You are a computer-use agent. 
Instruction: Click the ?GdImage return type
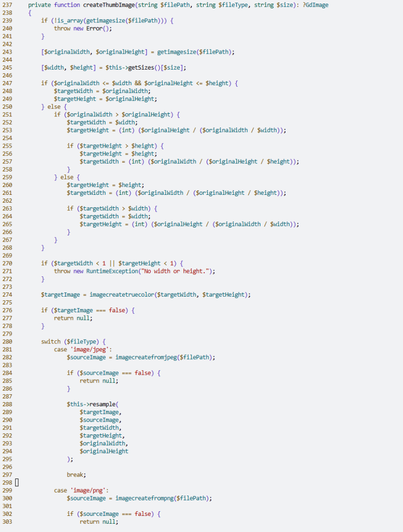(315, 5)
